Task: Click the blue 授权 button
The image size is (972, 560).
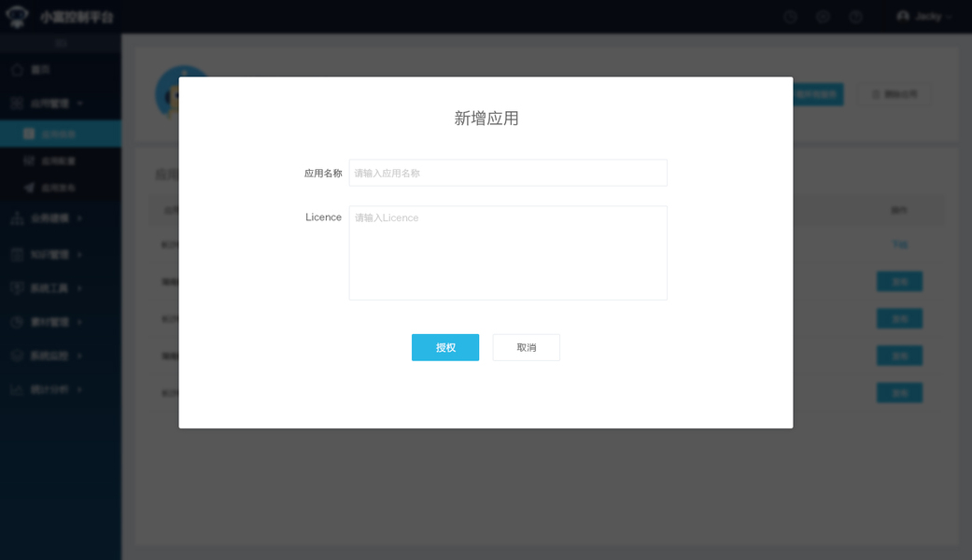Action: (x=445, y=347)
